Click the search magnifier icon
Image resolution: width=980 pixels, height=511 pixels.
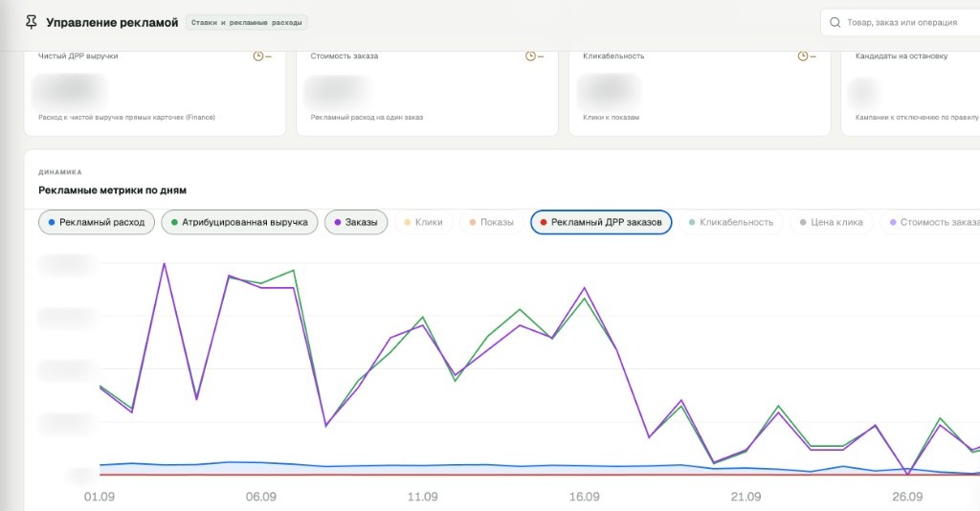(835, 23)
